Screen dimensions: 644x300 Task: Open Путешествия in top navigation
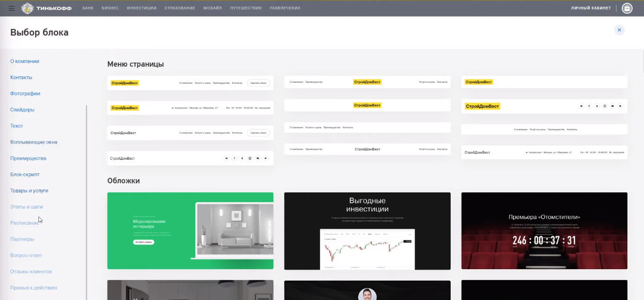point(245,8)
